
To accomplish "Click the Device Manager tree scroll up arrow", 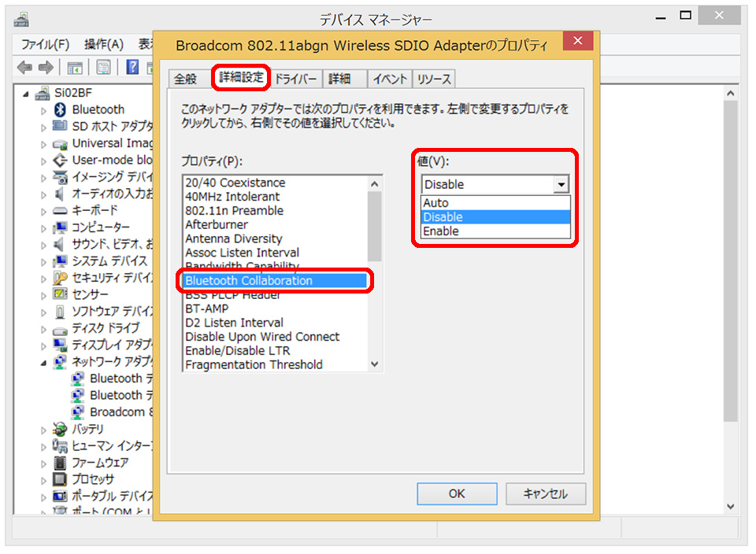I will (731, 94).
